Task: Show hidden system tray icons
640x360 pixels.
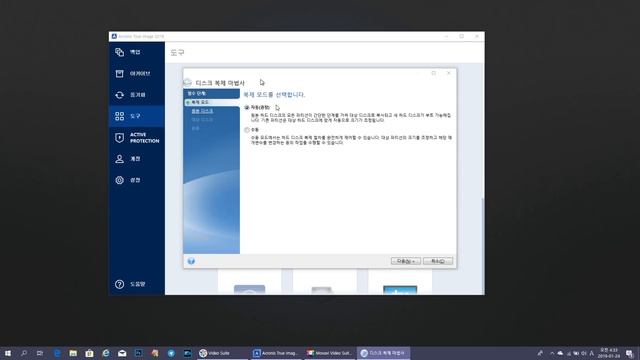Action: click(552, 353)
